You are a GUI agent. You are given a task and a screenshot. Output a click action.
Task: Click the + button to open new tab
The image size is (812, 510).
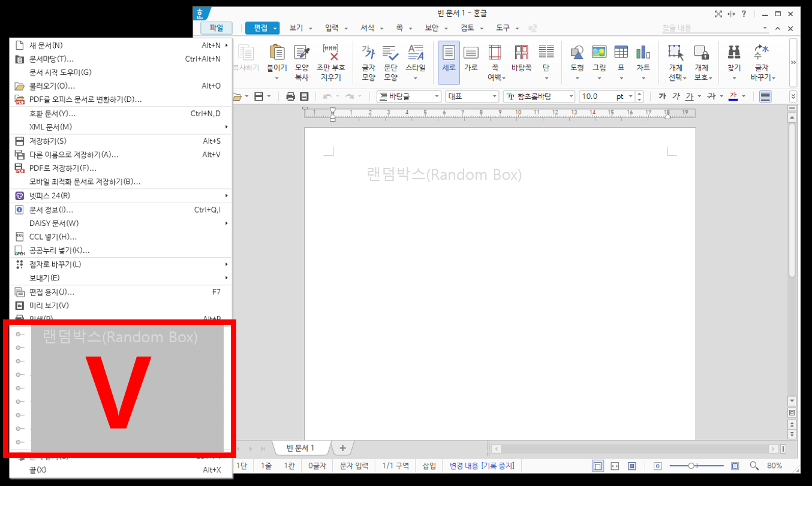pyautogui.click(x=342, y=447)
